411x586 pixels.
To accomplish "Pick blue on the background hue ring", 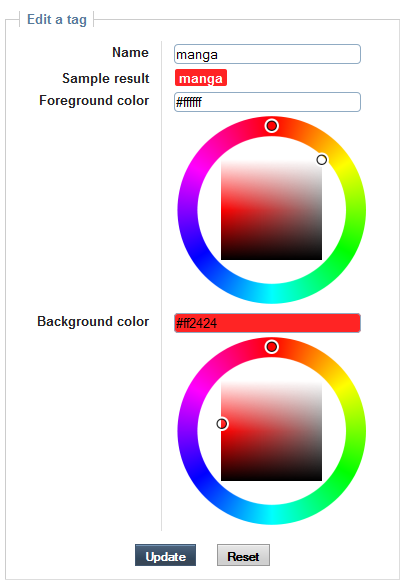I will point(199,473).
